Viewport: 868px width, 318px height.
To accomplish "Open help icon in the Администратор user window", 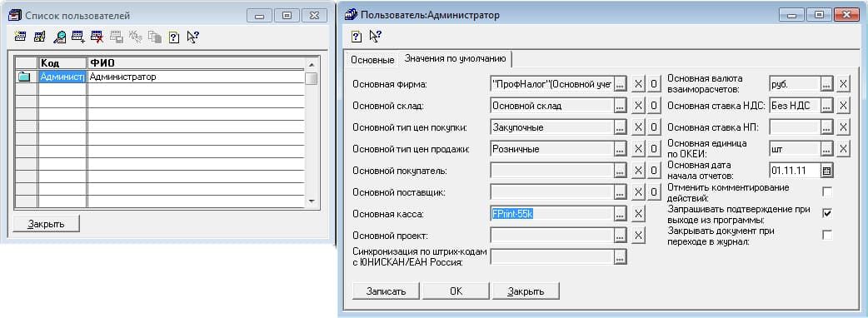I will point(357,37).
